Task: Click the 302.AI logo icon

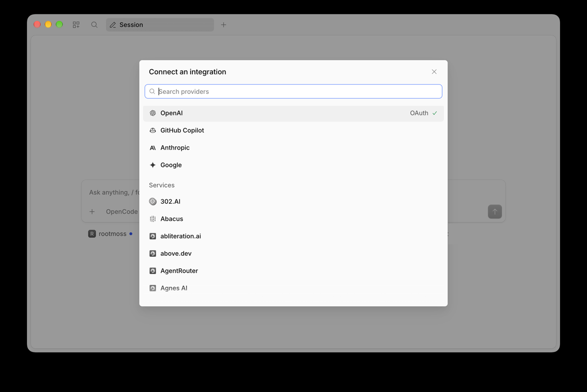Action: tap(153, 201)
